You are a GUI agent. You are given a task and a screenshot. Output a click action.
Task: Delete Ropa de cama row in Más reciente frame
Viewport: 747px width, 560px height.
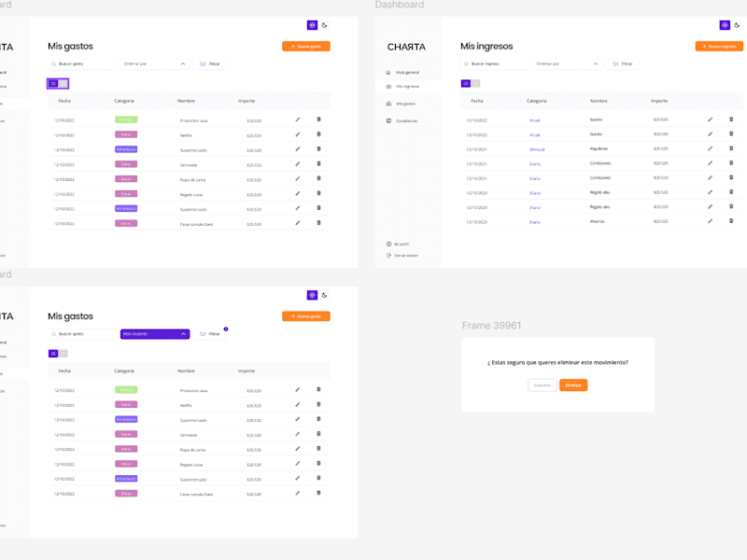click(x=318, y=449)
